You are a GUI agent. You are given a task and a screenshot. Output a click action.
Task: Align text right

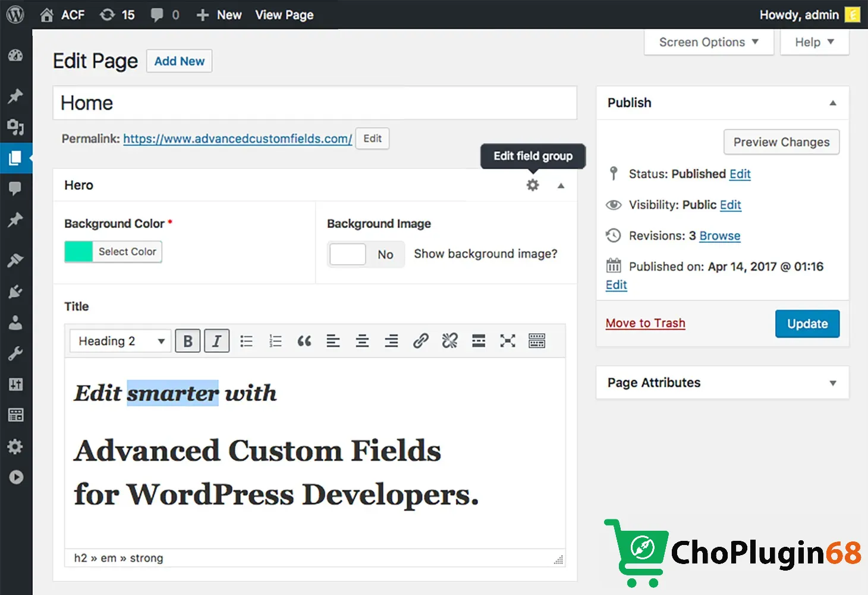click(391, 341)
